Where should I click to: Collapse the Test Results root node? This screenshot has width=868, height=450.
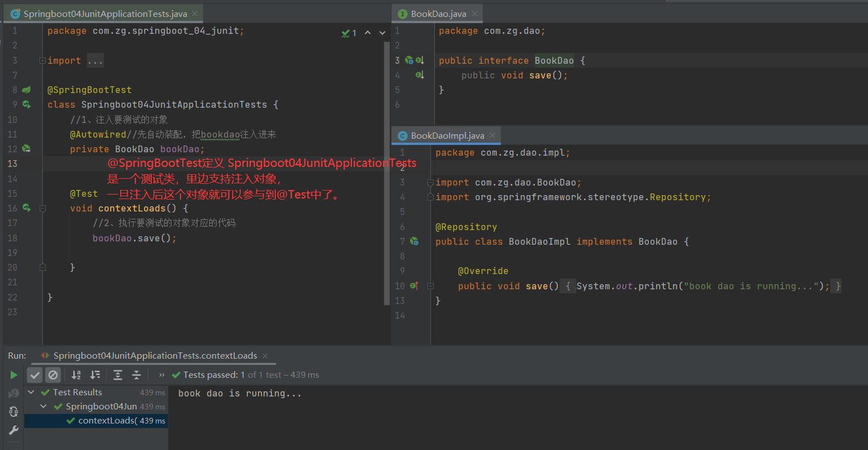[32, 392]
